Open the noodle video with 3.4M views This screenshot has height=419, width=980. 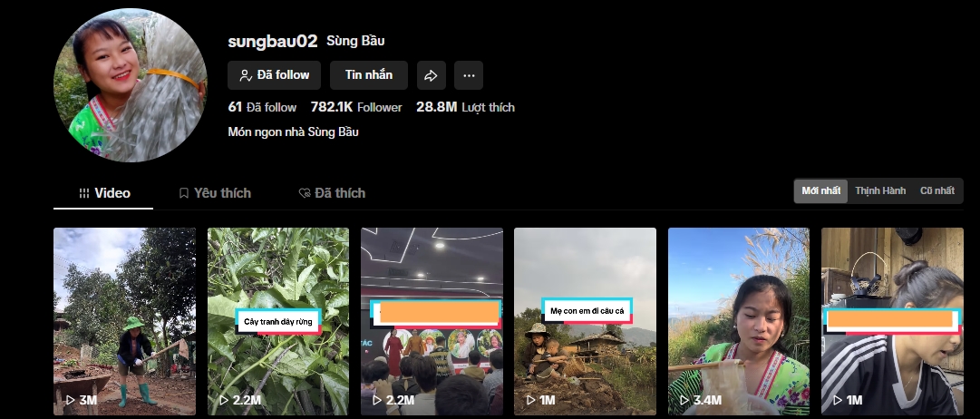coord(739,321)
